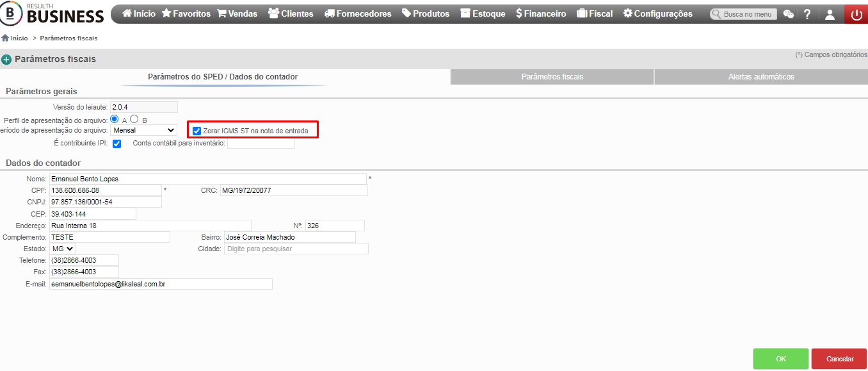Open the Vendas menu

pos(237,13)
